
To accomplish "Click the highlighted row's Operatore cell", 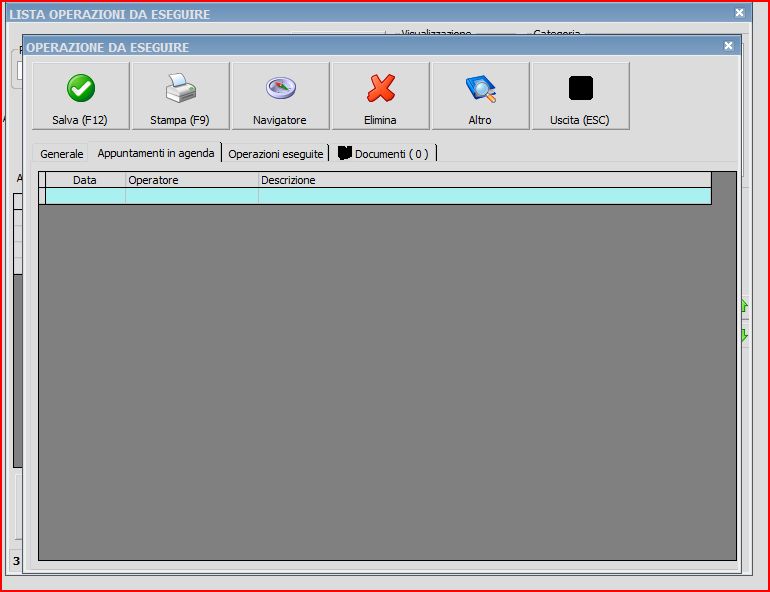I will (192, 196).
